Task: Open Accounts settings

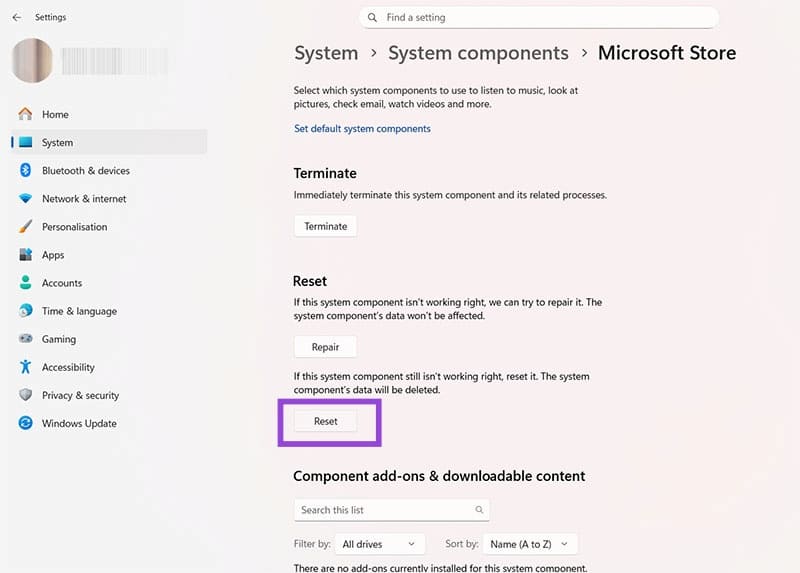Action: click(x=109, y=283)
